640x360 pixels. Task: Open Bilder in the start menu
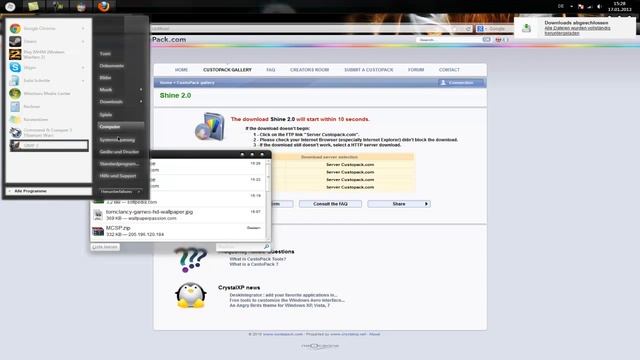point(105,78)
